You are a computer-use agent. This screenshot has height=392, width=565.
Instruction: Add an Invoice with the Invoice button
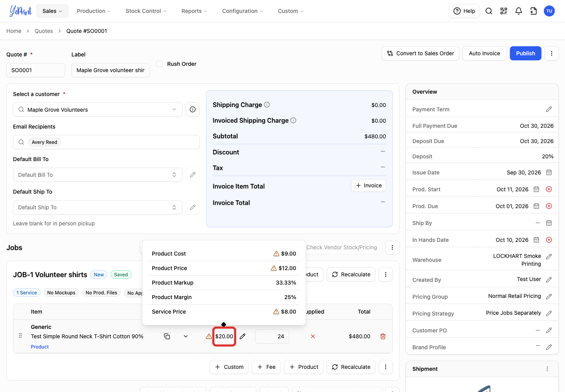click(368, 185)
